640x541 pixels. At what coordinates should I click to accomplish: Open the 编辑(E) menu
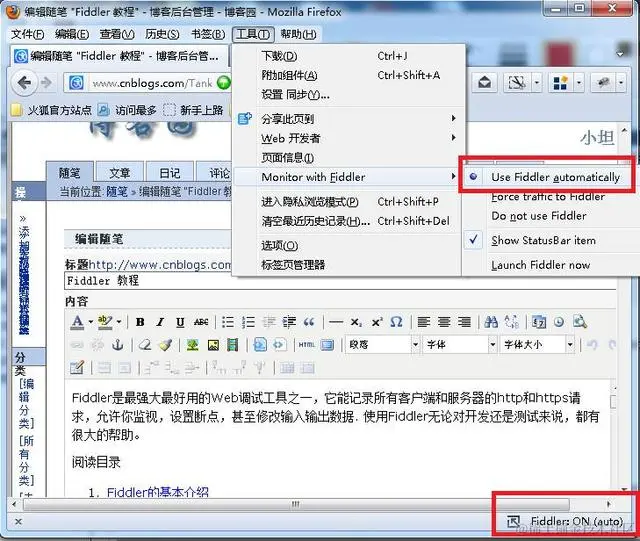72,34
